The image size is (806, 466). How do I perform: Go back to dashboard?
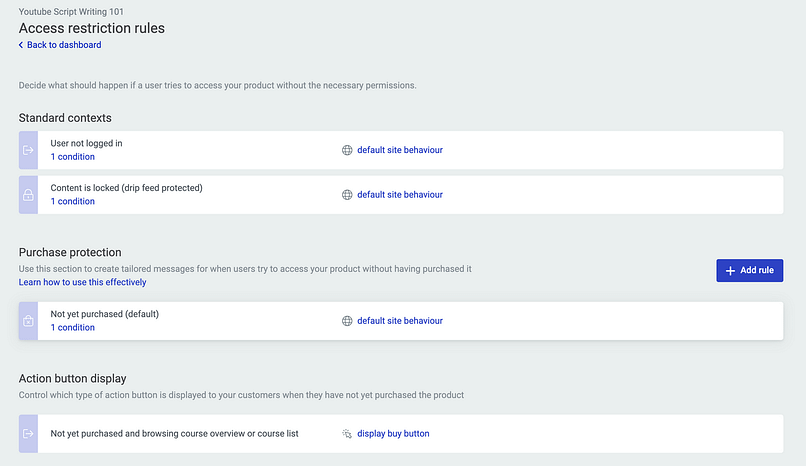62,45
